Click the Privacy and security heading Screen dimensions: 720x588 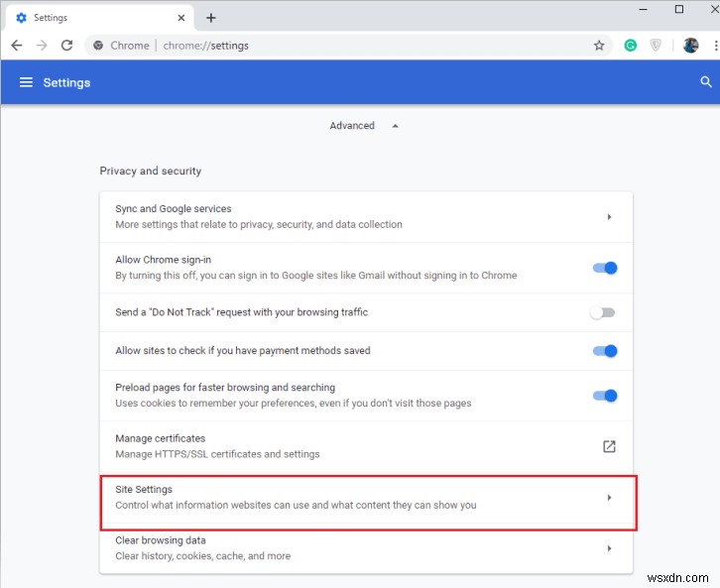pyautogui.click(x=151, y=171)
